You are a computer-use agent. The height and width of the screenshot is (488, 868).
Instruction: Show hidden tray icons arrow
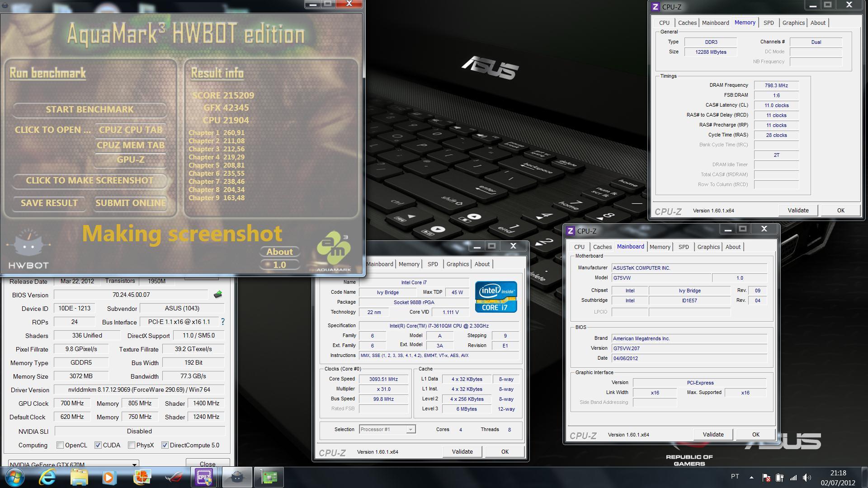[x=751, y=477]
